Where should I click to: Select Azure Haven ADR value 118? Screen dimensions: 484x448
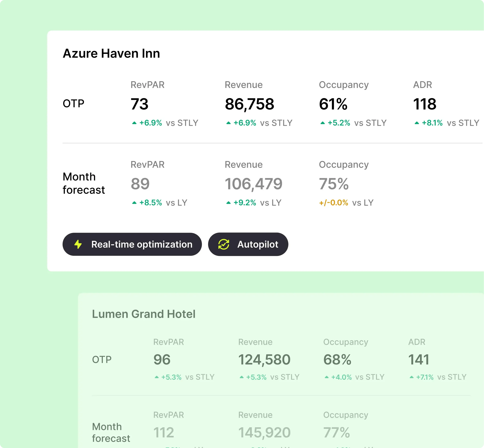425,104
